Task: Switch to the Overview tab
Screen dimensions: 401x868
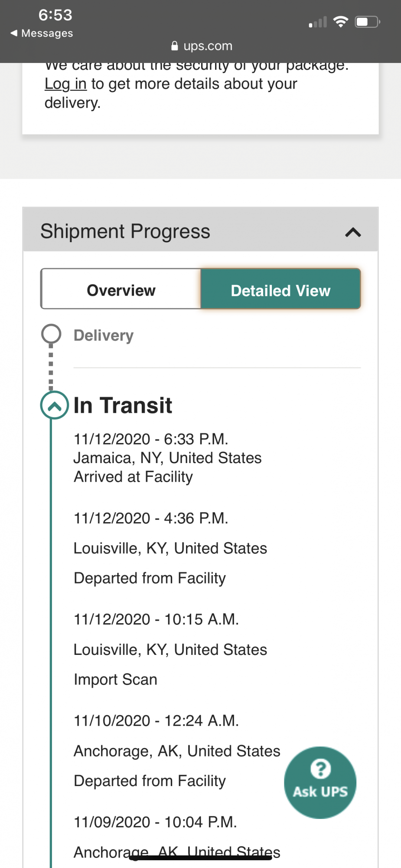Action: coord(121,289)
